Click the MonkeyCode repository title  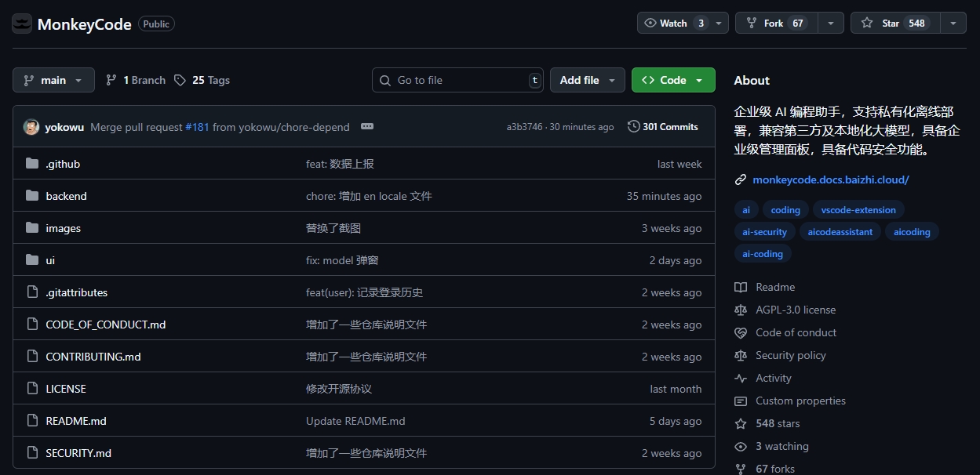pos(85,24)
